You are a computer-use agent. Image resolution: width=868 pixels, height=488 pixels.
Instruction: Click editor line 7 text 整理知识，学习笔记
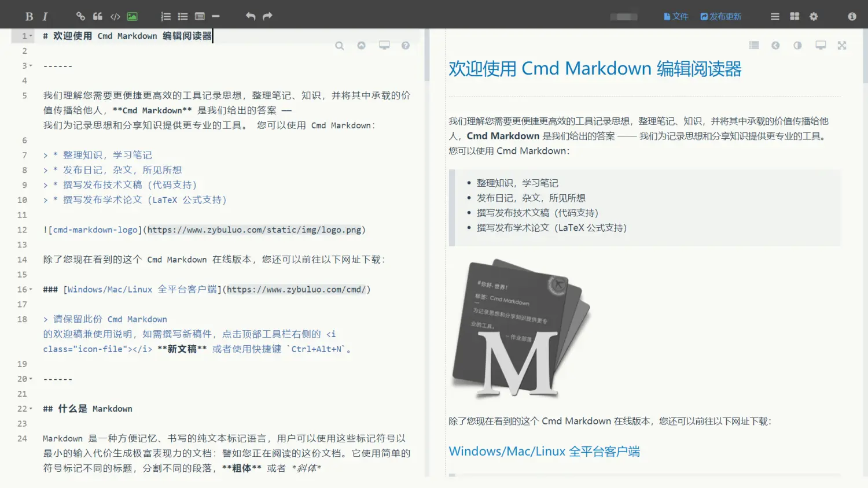coord(107,155)
